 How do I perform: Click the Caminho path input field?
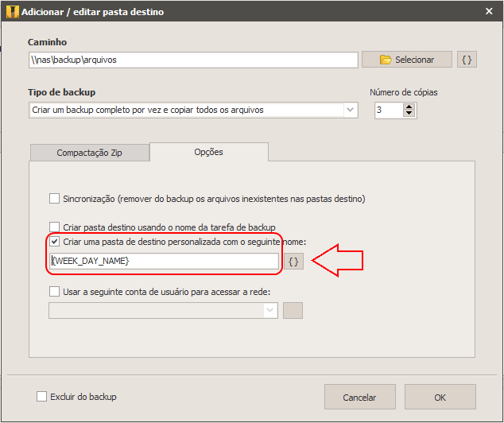[x=193, y=60]
